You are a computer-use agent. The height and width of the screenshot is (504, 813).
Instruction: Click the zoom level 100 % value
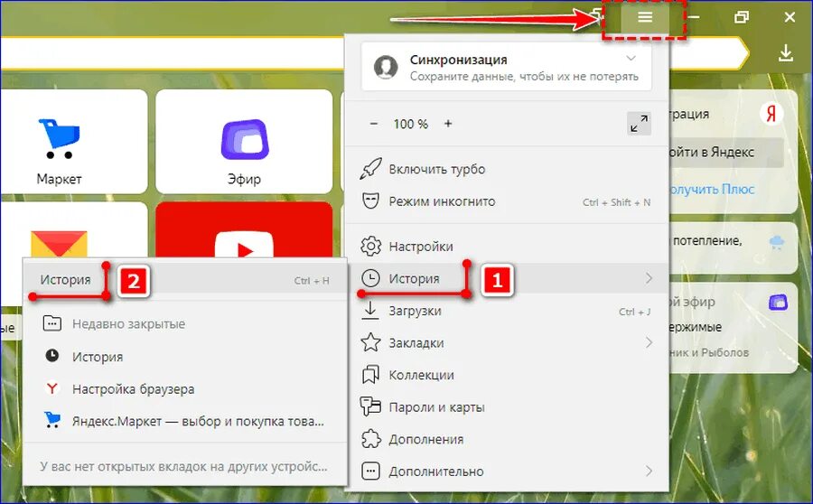point(411,124)
